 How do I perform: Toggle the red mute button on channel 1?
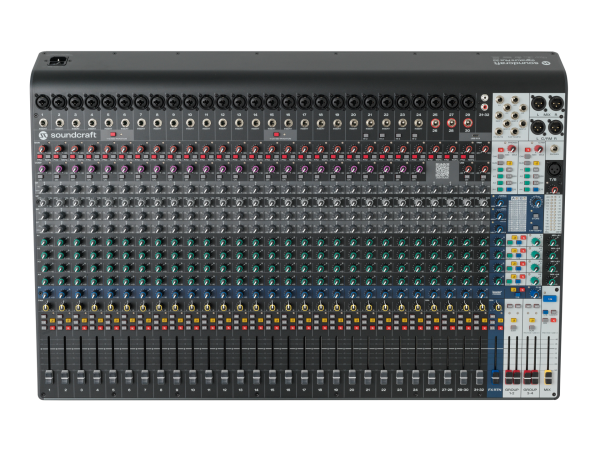52,328
